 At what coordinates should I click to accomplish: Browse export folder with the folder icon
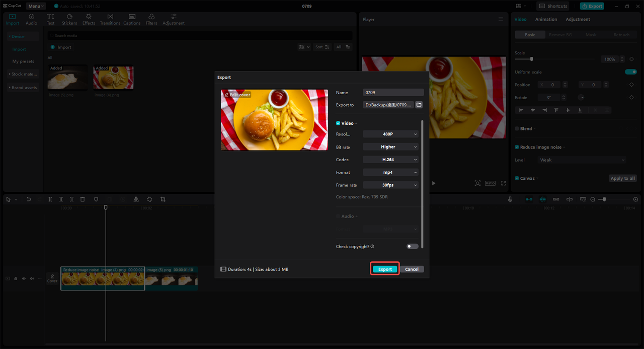point(419,105)
